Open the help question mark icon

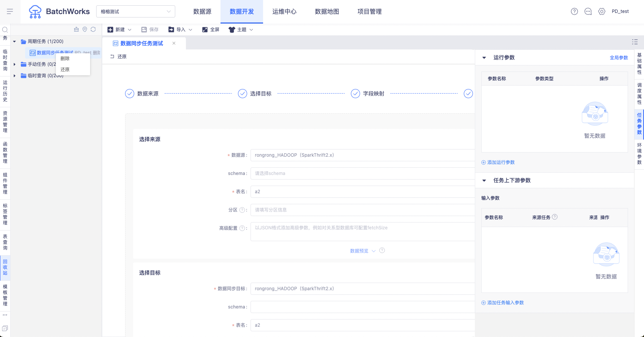pyautogui.click(x=574, y=11)
